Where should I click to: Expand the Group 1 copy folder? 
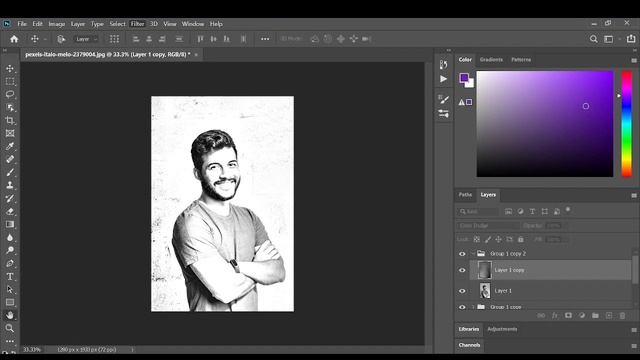coord(473,307)
